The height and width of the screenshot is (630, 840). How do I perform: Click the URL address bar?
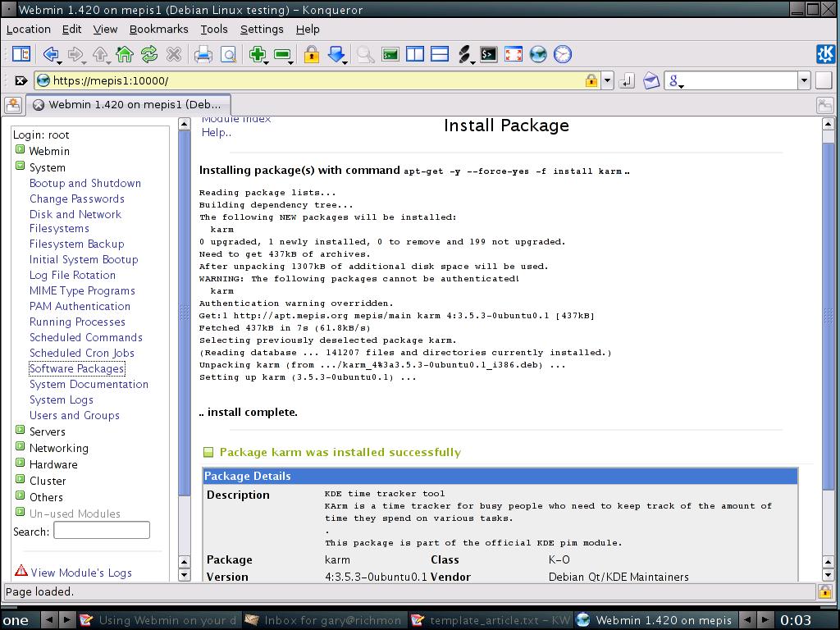pos(317,81)
